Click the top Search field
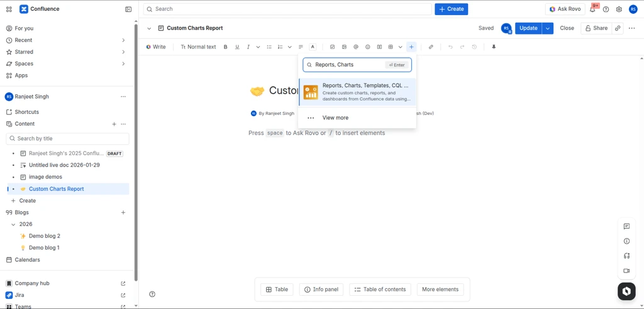 [x=287, y=9]
